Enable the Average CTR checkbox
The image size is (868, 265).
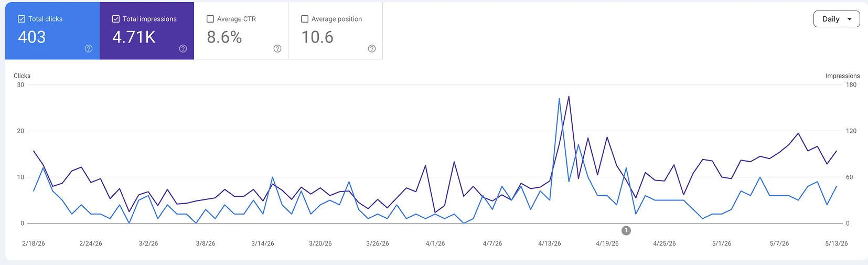coord(210,19)
